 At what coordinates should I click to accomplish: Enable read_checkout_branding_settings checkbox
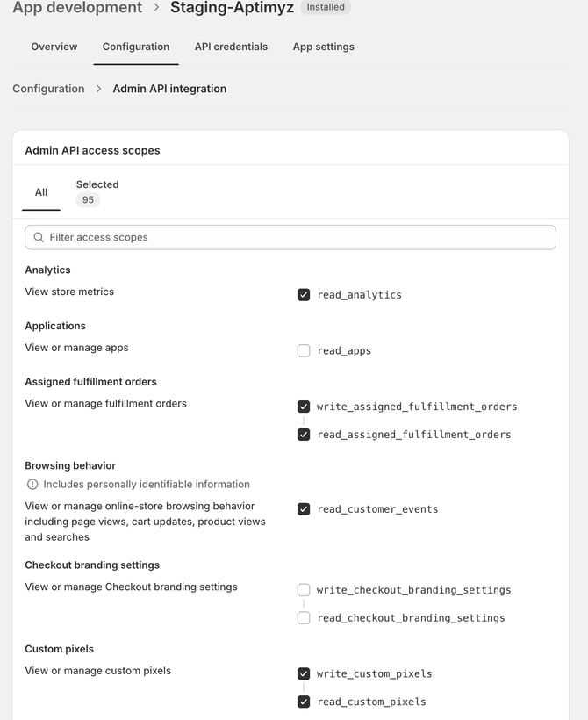[304, 618]
